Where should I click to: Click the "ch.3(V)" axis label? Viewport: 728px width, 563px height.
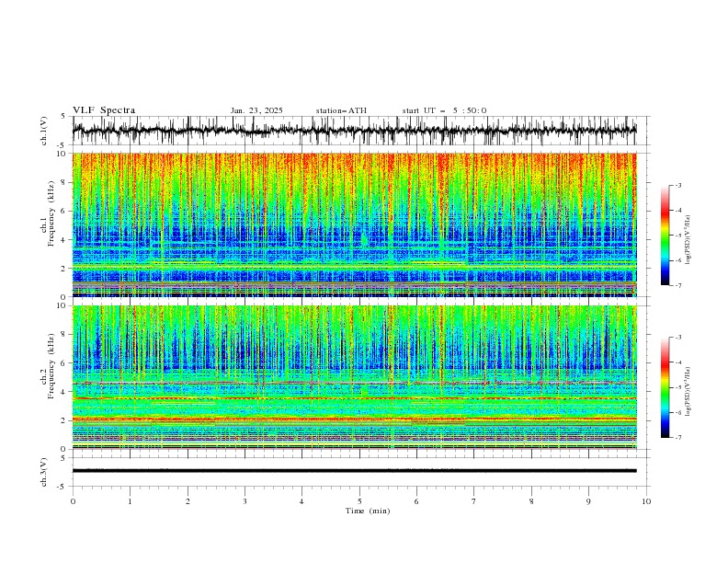pyautogui.click(x=44, y=472)
